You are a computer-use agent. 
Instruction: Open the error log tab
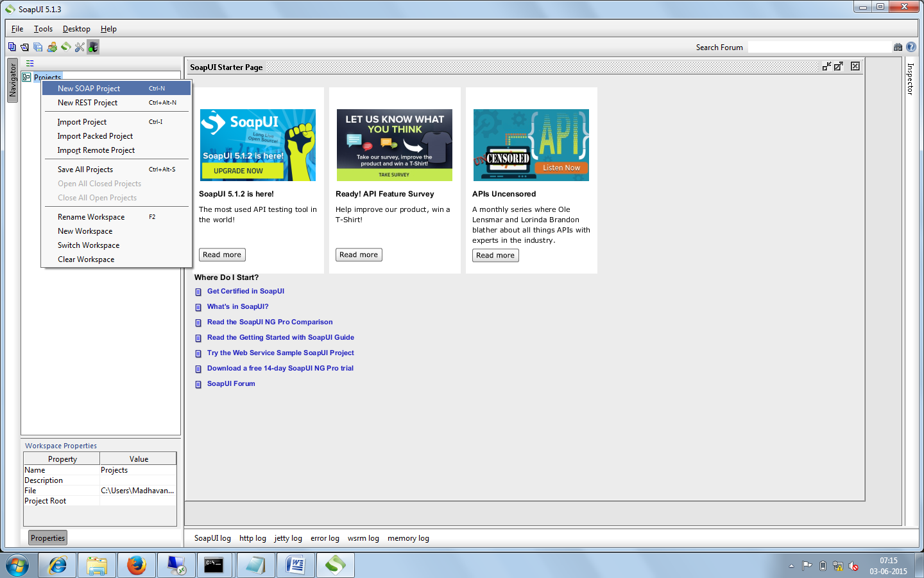tap(325, 539)
